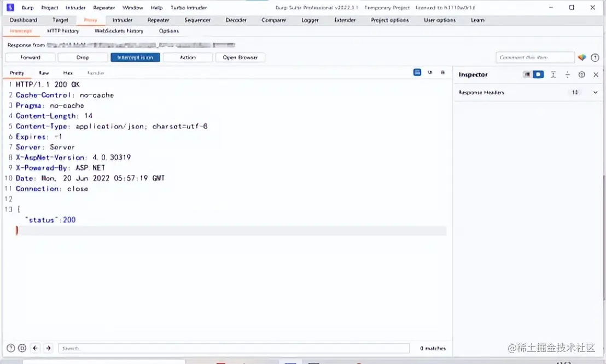Open search settings gear icon
This screenshot has height=364, width=606.
(x=22, y=348)
